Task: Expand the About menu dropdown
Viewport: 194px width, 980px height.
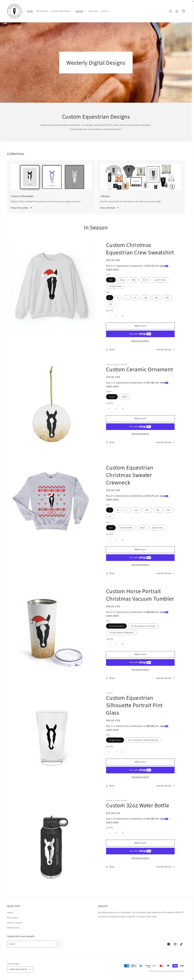Action: [105, 11]
